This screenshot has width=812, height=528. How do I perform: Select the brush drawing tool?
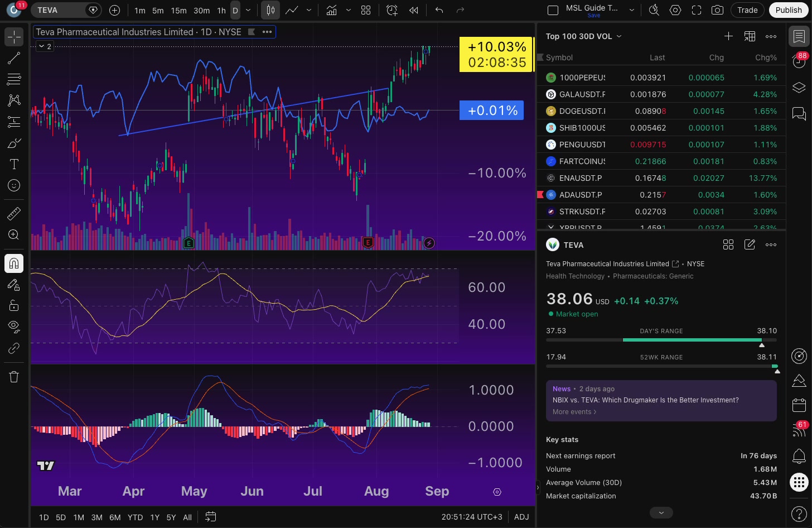point(14,143)
